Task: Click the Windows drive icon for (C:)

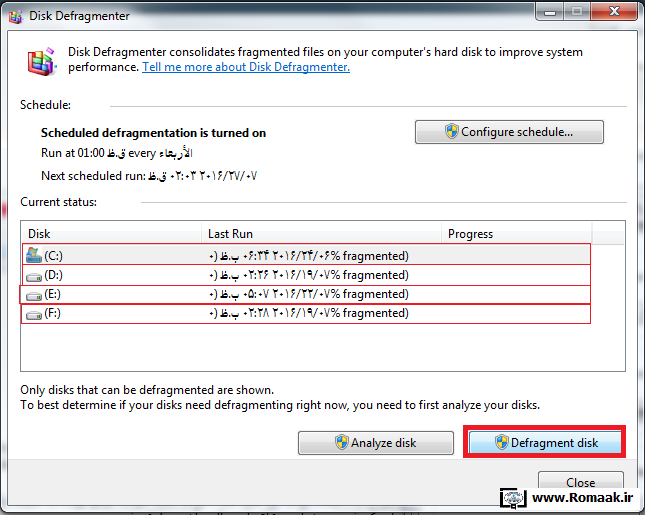Action: coord(34,255)
